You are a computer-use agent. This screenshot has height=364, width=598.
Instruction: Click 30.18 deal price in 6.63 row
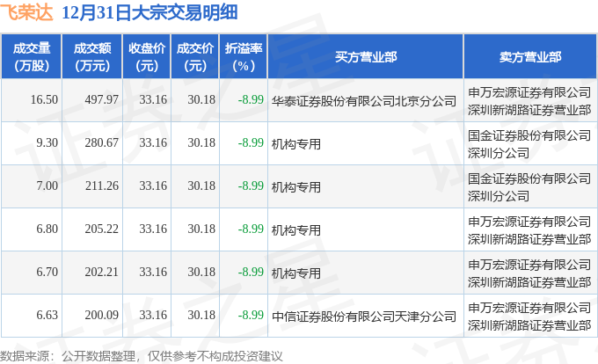201,316
